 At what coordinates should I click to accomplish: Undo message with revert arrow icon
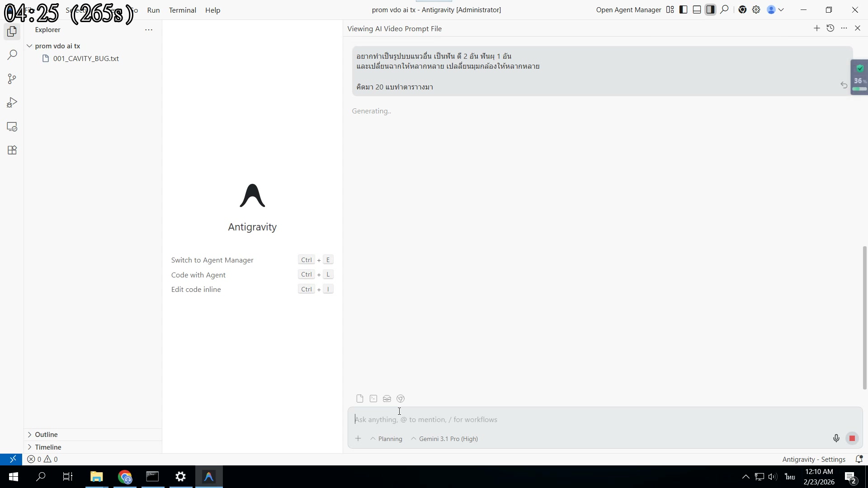(x=844, y=85)
